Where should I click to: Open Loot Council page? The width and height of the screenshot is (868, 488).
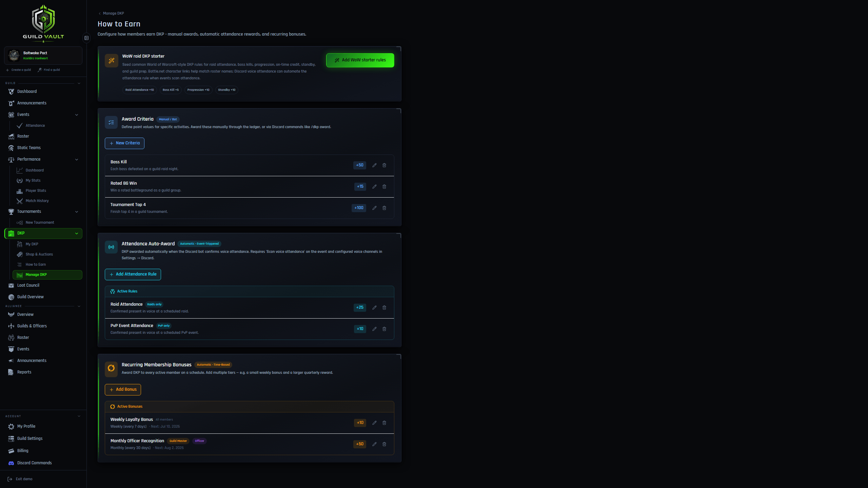tap(43, 285)
